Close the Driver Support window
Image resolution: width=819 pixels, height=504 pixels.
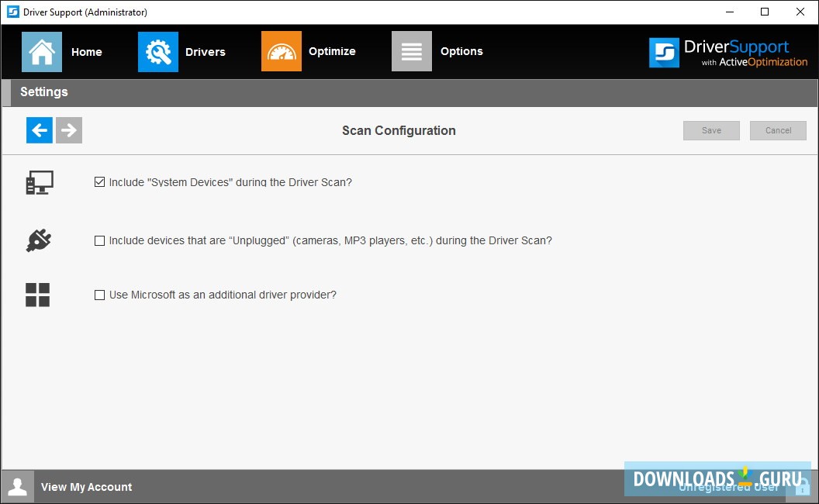(800, 12)
